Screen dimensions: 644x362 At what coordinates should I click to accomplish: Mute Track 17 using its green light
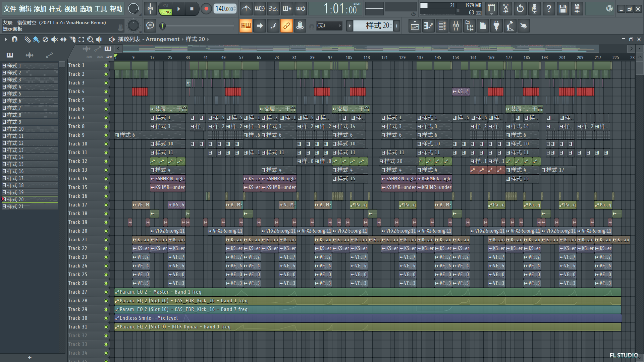[106, 205]
